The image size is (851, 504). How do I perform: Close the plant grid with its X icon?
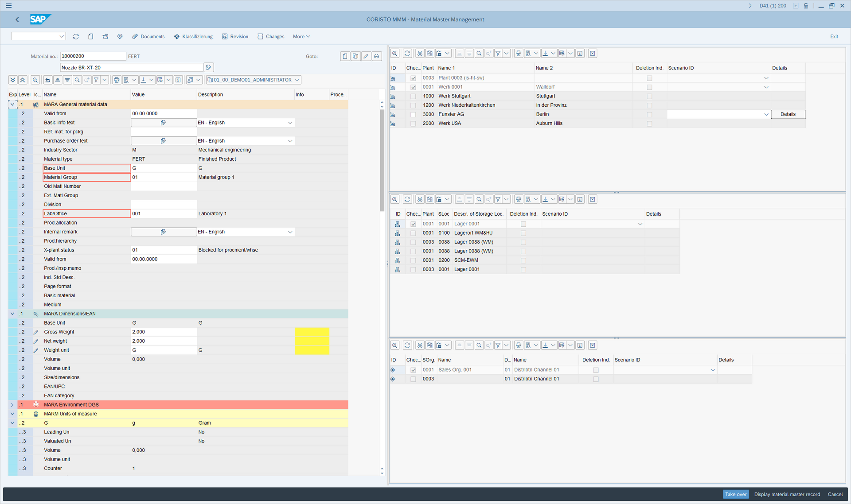(x=593, y=53)
